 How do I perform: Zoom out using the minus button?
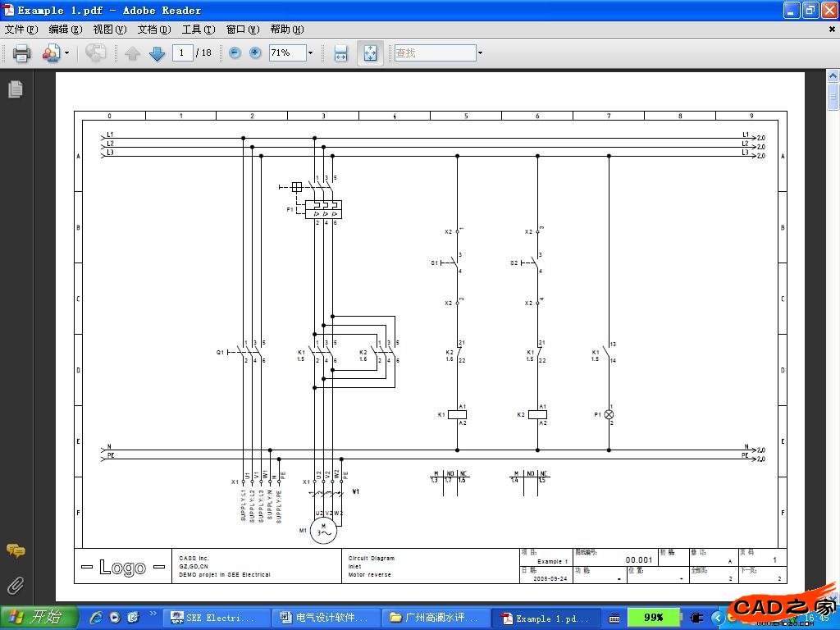pyautogui.click(x=235, y=52)
